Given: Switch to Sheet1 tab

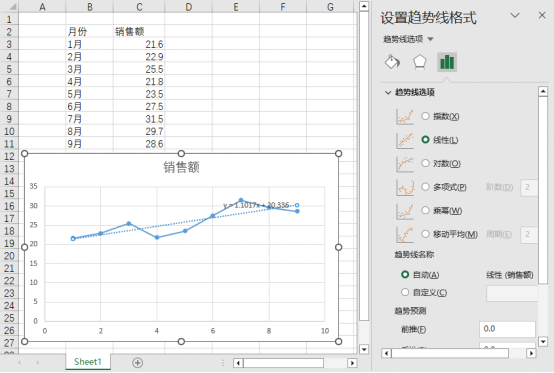Looking at the screenshot, I should [x=88, y=362].
